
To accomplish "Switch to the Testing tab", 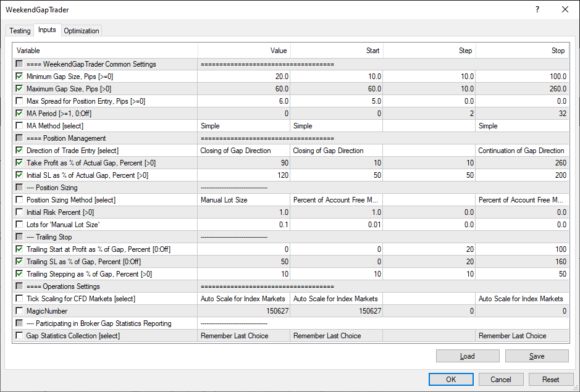I will (x=20, y=31).
